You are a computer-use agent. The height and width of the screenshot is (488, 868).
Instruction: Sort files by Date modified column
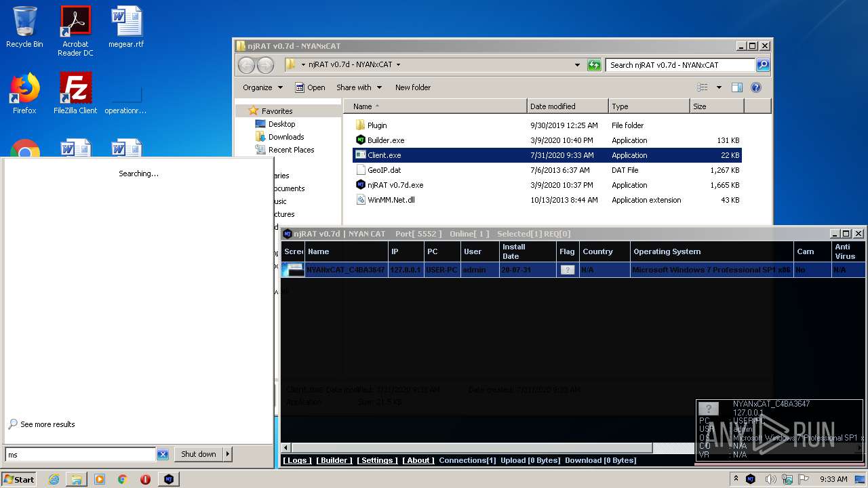coord(568,106)
